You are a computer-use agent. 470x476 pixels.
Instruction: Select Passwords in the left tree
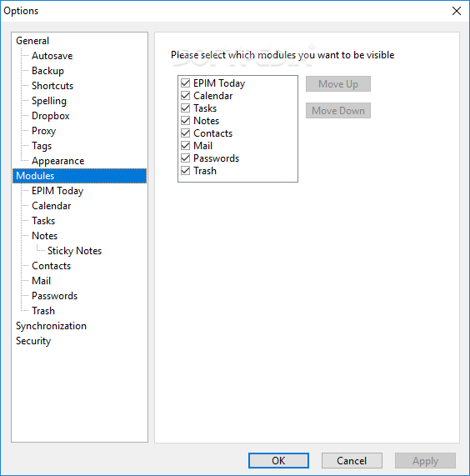pos(55,296)
